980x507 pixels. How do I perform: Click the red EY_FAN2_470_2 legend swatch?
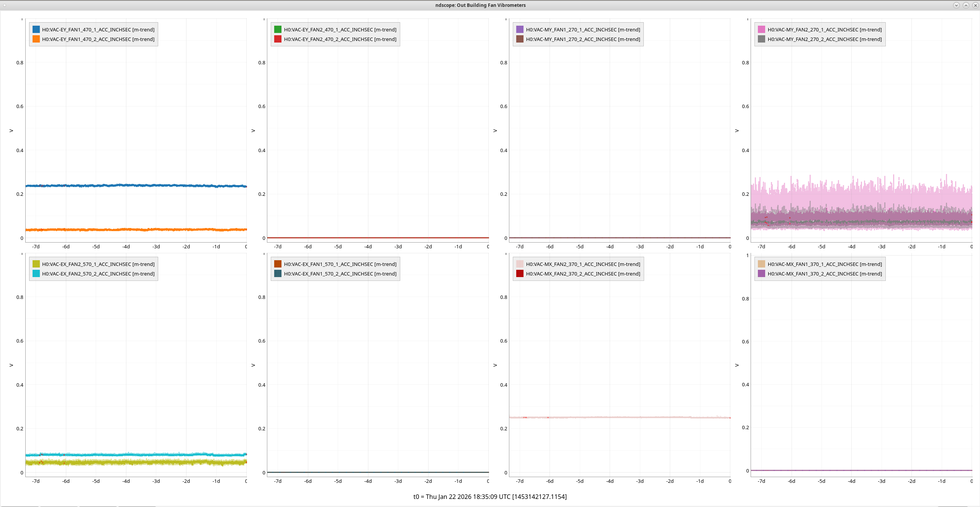tap(278, 39)
